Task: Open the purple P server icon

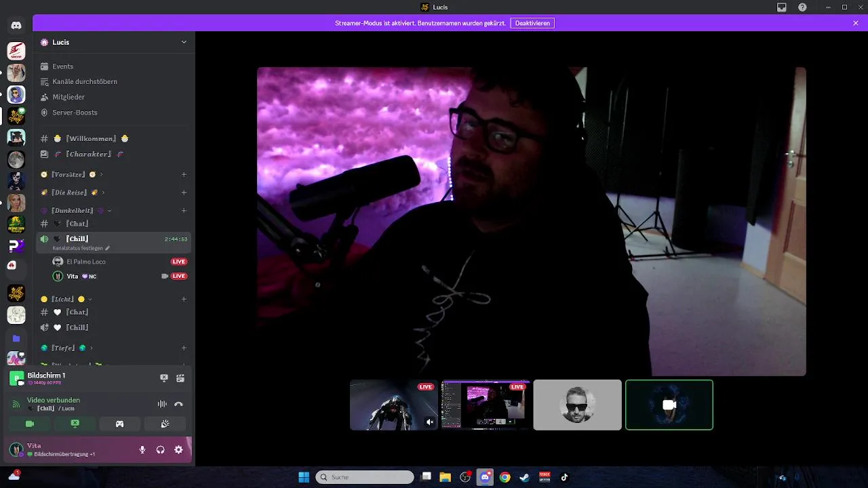Action: click(x=16, y=245)
